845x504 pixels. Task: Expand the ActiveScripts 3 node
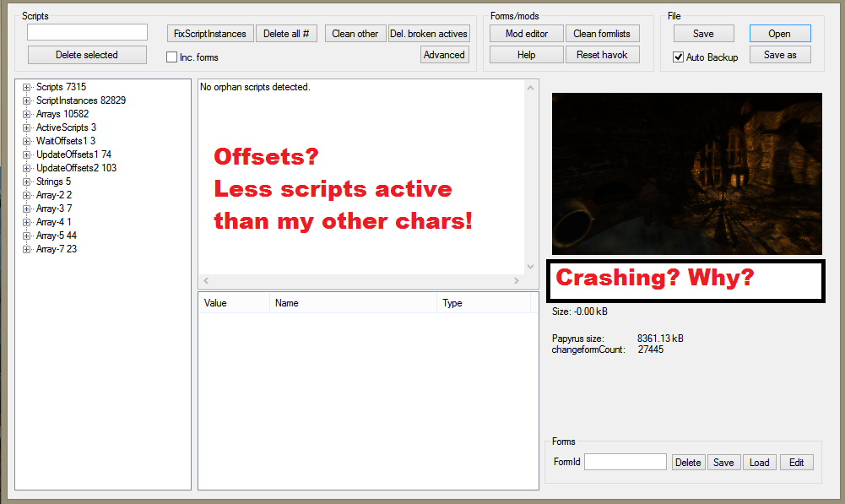point(26,127)
